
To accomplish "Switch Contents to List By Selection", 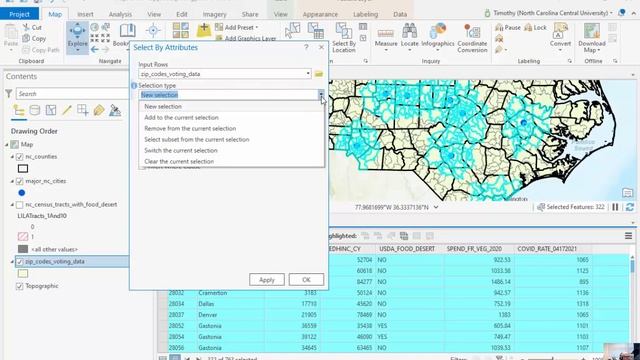I will pyautogui.click(x=51, y=111).
